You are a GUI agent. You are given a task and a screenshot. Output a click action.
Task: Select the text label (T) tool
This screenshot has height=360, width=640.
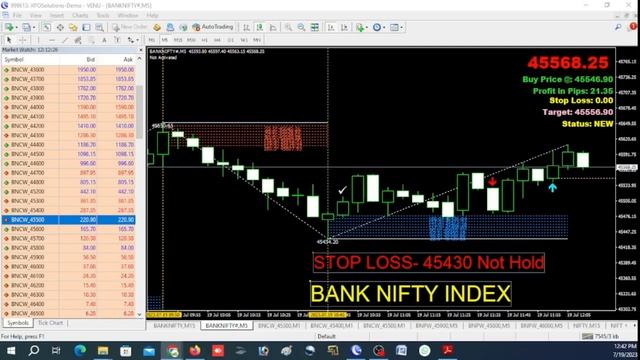117,40
